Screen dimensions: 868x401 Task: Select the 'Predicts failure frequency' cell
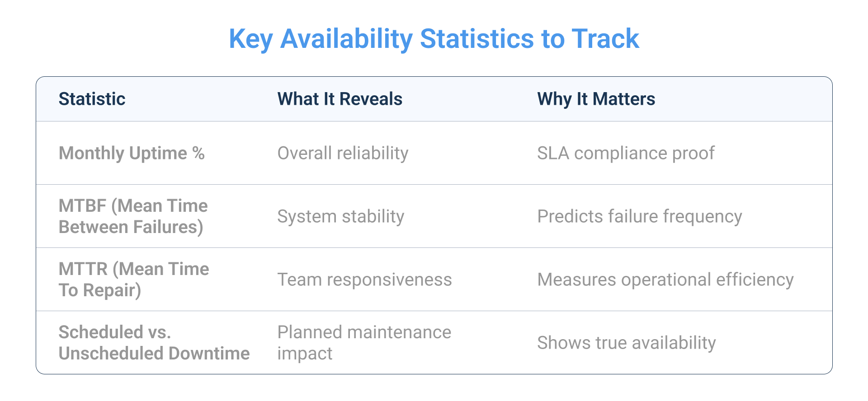pyautogui.click(x=639, y=216)
